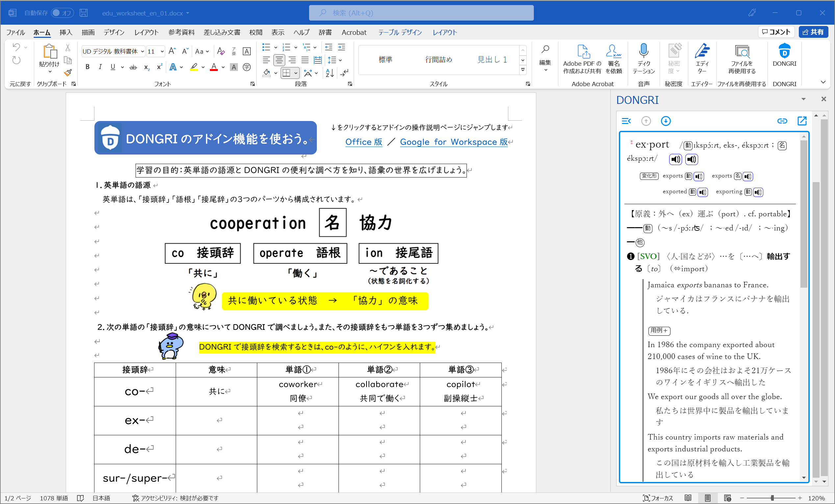
Task: Go to next entry with DONGRI down-arrow icon
Action: pyautogui.click(x=666, y=121)
